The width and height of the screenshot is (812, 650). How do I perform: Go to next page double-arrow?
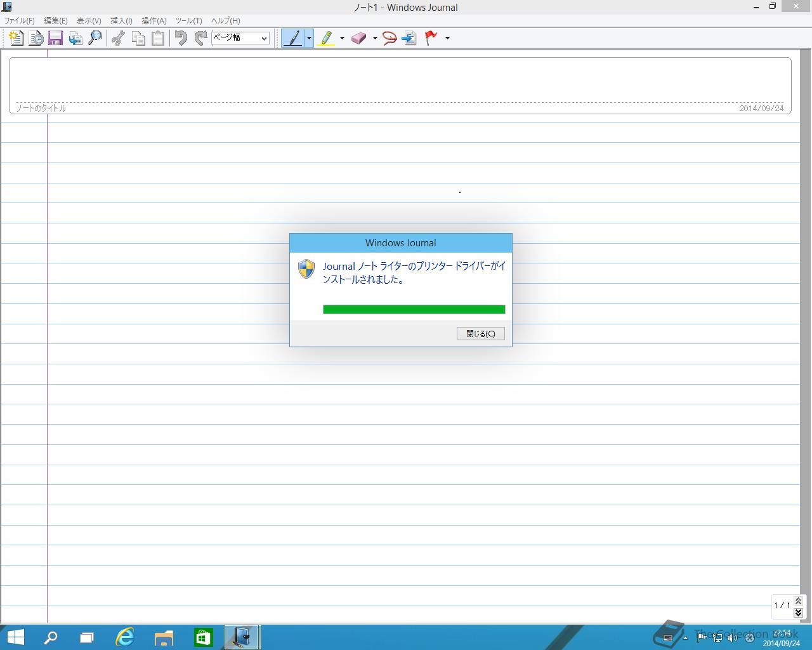pos(798,613)
